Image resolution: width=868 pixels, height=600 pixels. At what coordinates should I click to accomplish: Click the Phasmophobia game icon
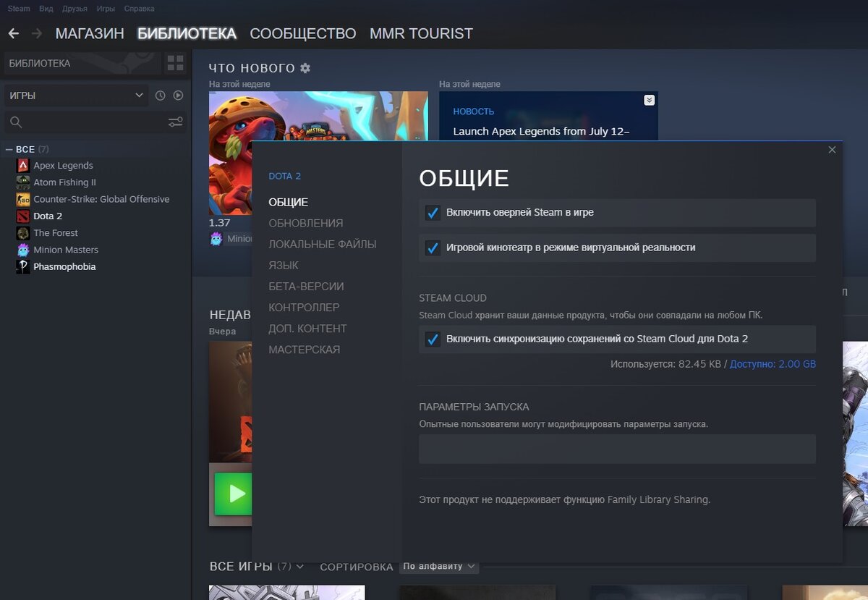tap(22, 267)
